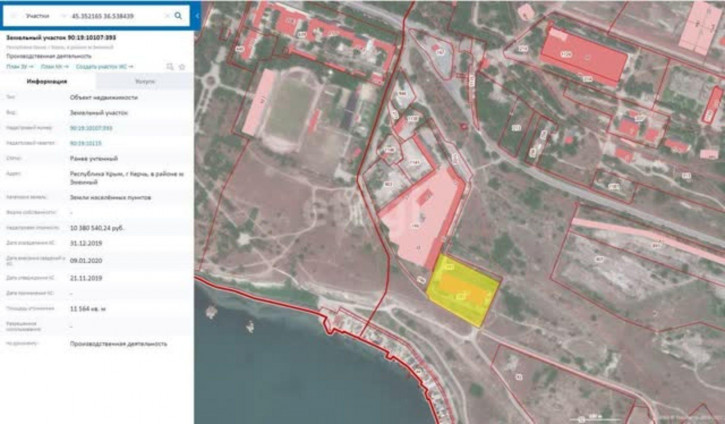Click the stadium field parcel on map
The width and height of the screenshot is (725, 424).
[x=290, y=111]
